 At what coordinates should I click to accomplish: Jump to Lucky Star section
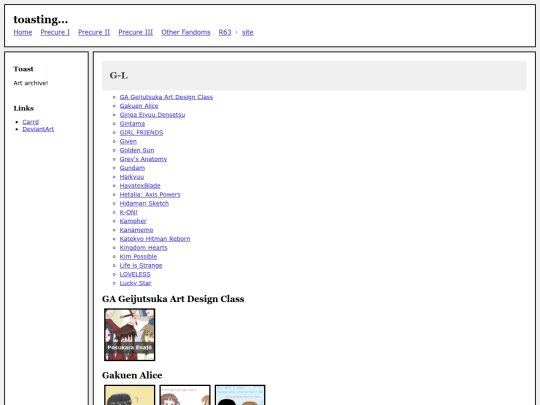[x=136, y=283]
